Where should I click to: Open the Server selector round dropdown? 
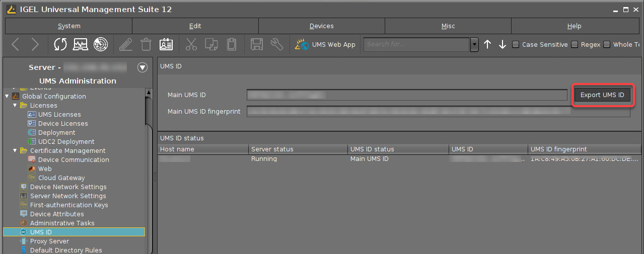pos(142,67)
